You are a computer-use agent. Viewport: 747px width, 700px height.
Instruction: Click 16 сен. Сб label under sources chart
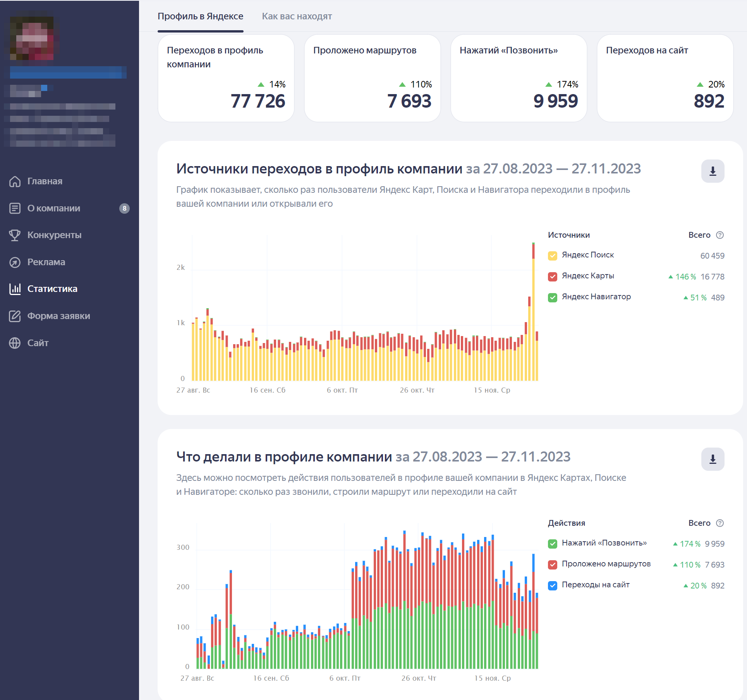[x=267, y=390]
